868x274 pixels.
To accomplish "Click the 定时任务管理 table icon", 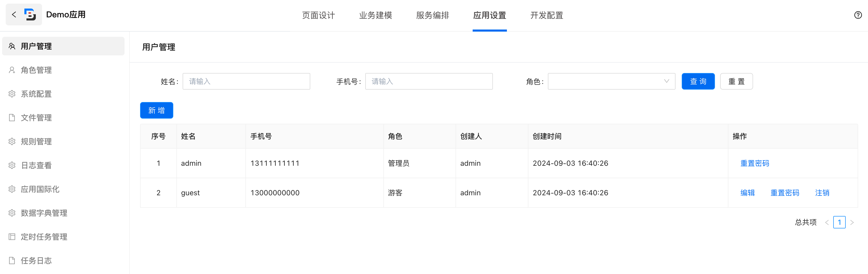I will pyautogui.click(x=12, y=237).
